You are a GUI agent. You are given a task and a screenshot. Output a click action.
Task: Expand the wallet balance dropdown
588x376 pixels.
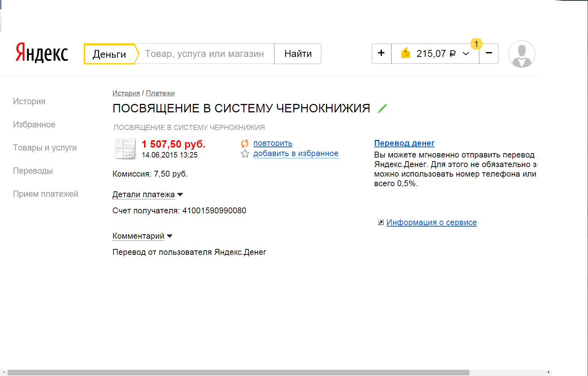click(x=466, y=54)
